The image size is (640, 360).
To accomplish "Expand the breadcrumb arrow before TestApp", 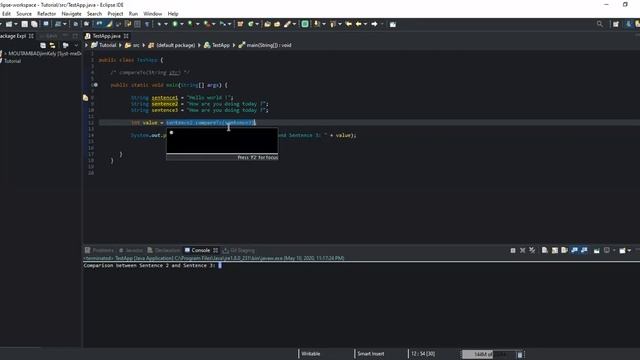I will click(x=199, y=45).
